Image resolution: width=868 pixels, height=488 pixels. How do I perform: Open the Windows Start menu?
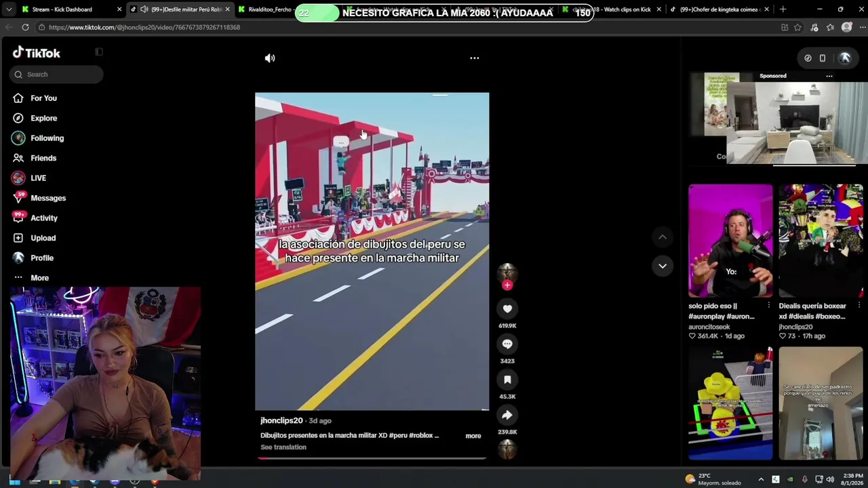point(14,481)
